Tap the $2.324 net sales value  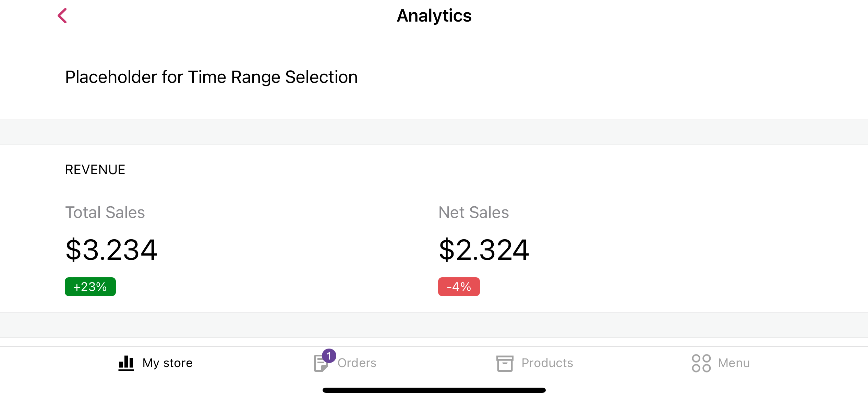(484, 250)
